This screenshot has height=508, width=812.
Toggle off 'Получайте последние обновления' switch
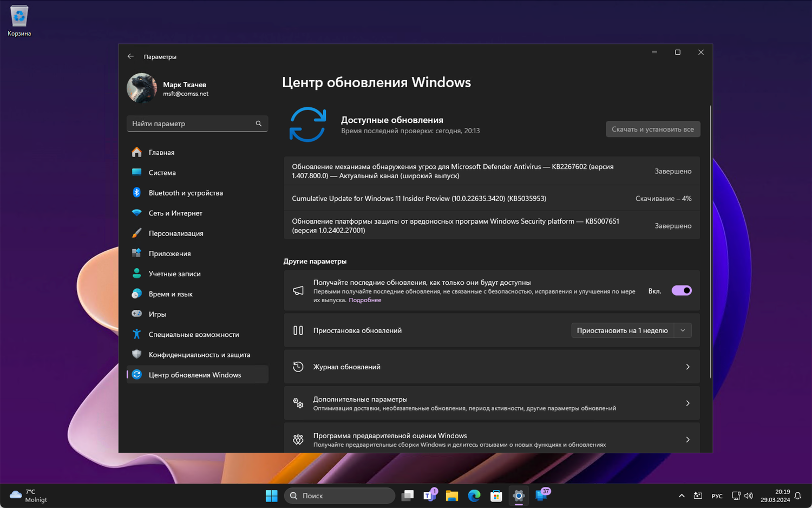pyautogui.click(x=682, y=291)
